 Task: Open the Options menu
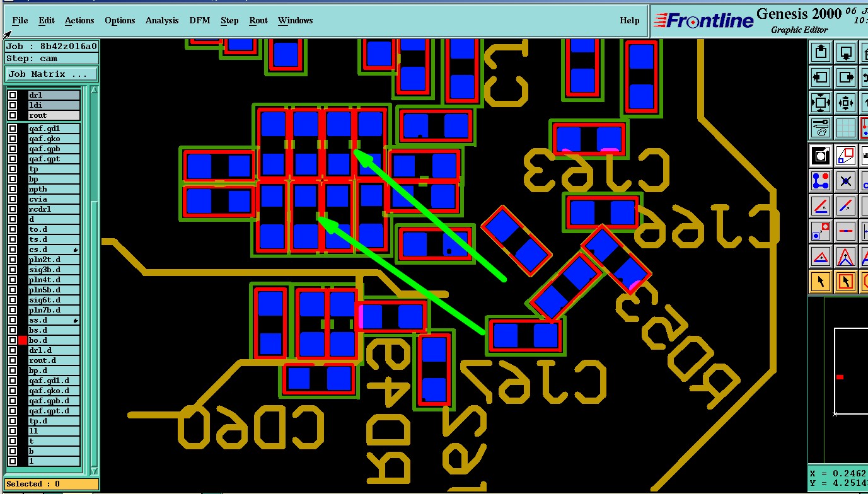pyautogui.click(x=120, y=20)
